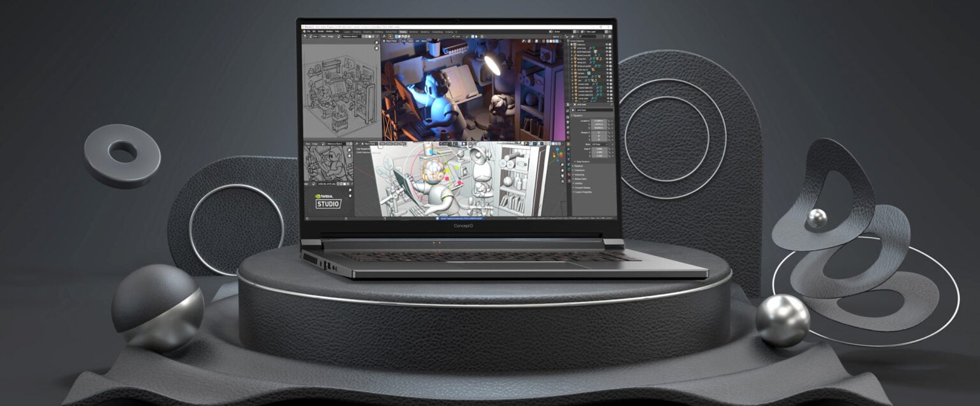980x406 pixels.
Task: Switch to the Shading workspace tab
Action: [403, 32]
